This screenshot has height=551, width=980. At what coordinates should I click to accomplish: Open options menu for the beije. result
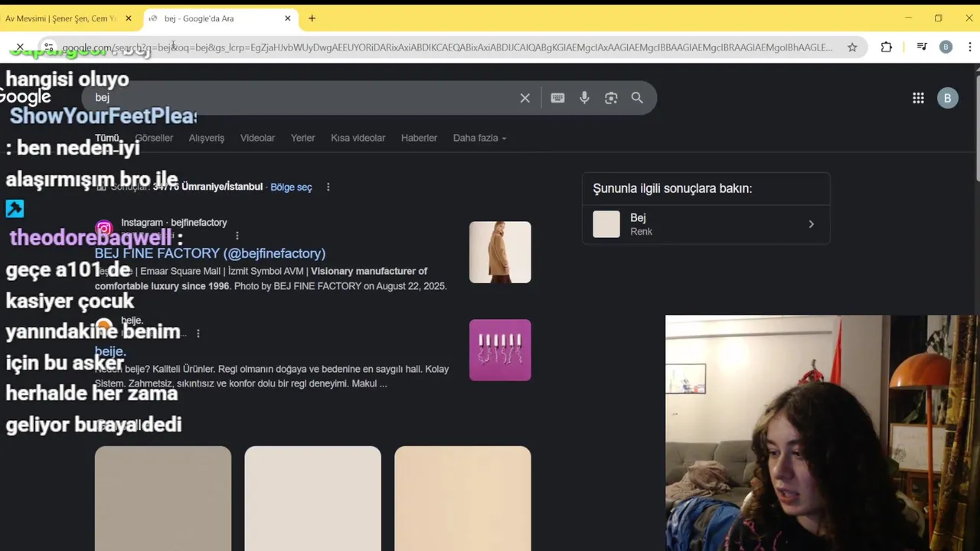coord(198,334)
